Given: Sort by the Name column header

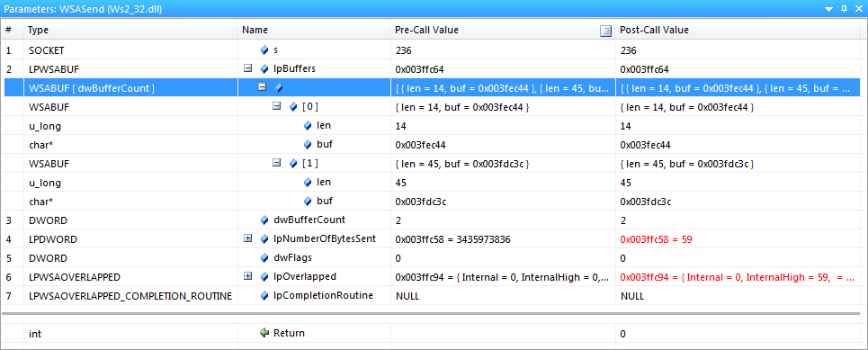Looking at the screenshot, I should 315,31.
